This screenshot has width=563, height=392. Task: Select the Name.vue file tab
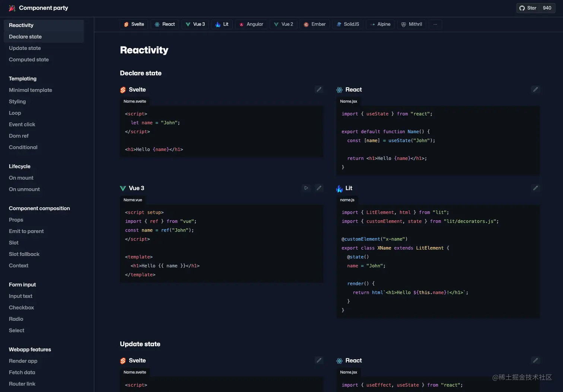click(133, 200)
